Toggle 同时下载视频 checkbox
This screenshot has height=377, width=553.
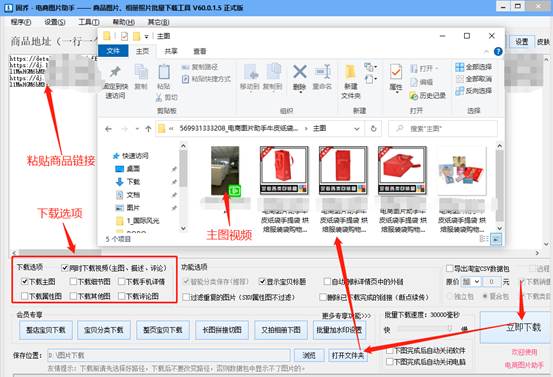pyautogui.click(x=65, y=268)
